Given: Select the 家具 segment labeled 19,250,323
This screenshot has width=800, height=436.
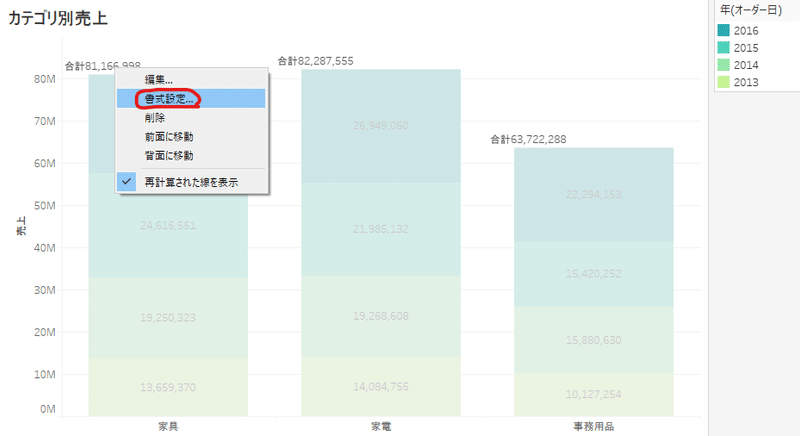Looking at the screenshot, I should (x=168, y=318).
